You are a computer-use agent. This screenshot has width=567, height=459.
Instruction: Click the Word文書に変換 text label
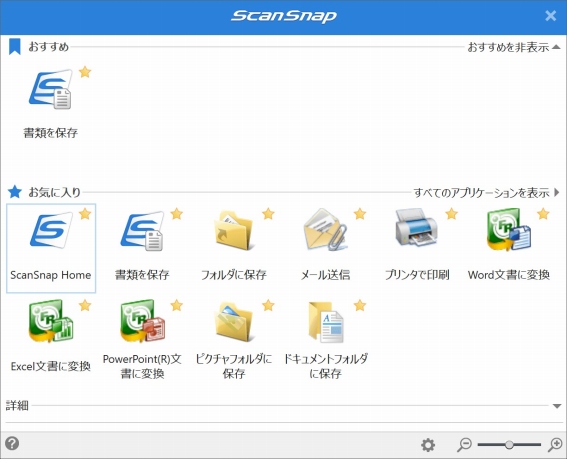pyautogui.click(x=508, y=275)
